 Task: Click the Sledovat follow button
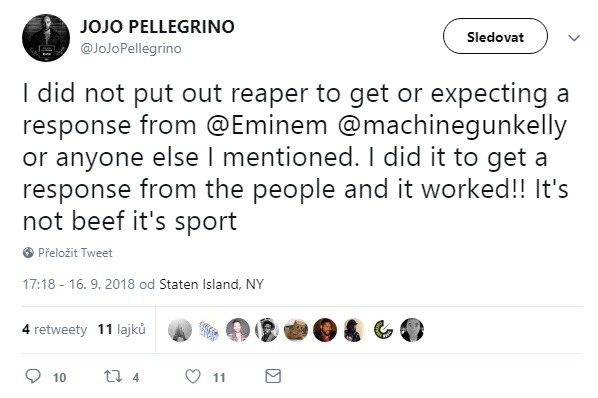495,36
